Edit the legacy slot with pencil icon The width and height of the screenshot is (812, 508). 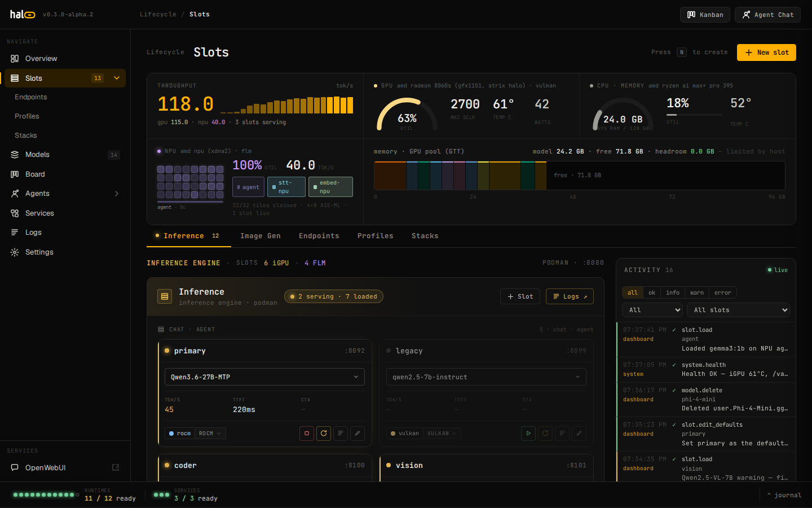click(x=579, y=433)
